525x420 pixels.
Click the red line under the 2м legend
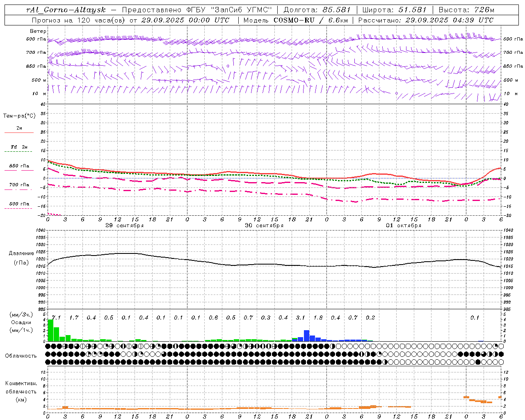coord(19,132)
